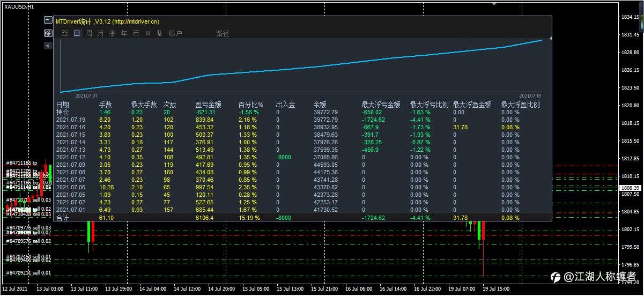Click the 次数 column header
This screenshot has height=296, width=644.
pyautogui.click(x=170, y=105)
